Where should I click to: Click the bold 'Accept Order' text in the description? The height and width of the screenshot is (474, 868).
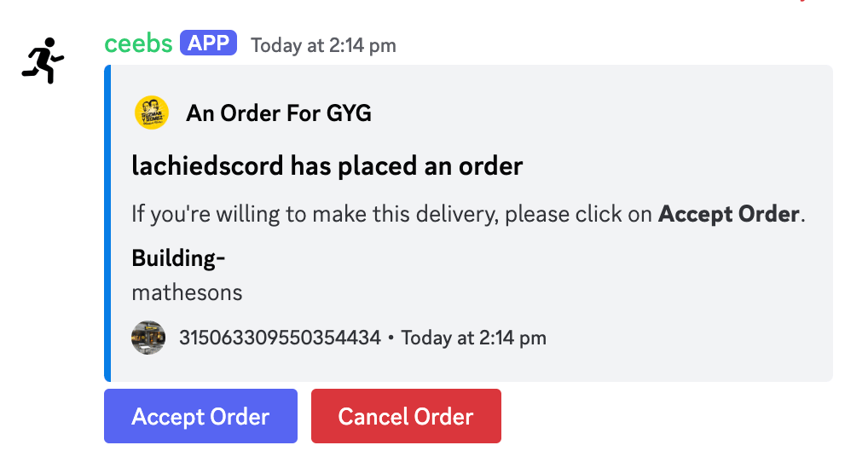(x=729, y=214)
